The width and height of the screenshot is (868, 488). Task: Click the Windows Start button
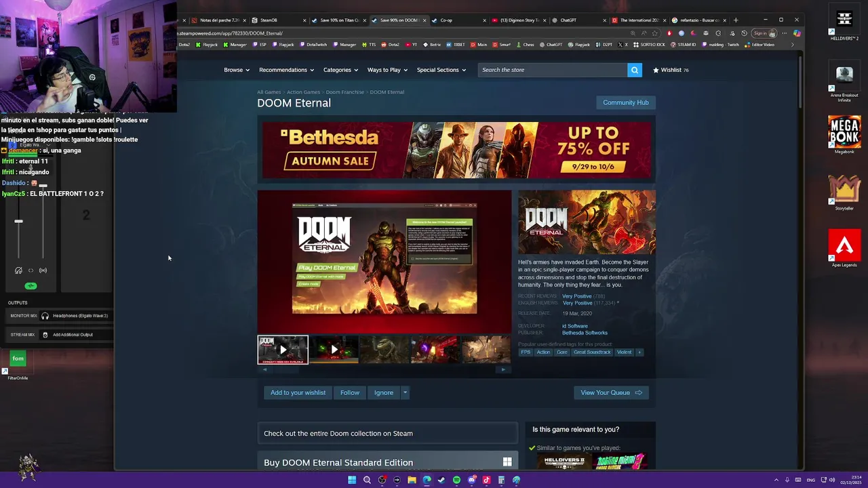(x=352, y=480)
